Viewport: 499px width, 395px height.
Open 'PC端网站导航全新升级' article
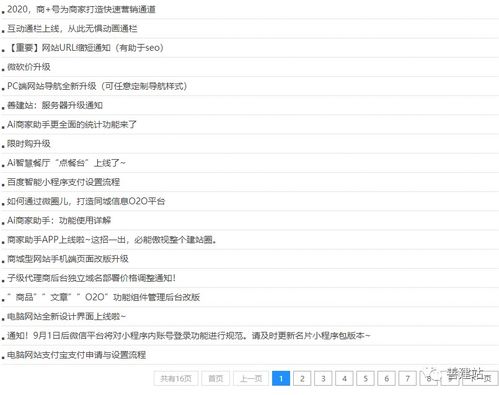97,86
